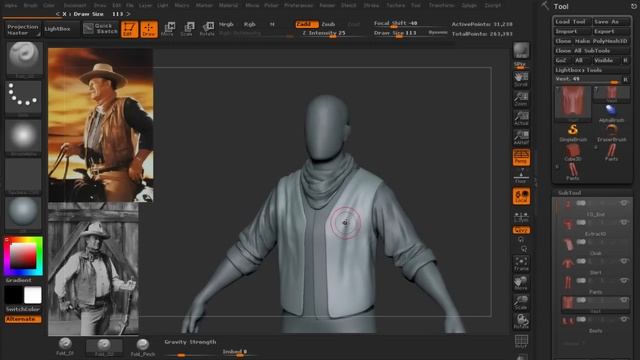Run the BPR render button
The width and height of the screenshot is (640, 360).
click(x=521, y=51)
